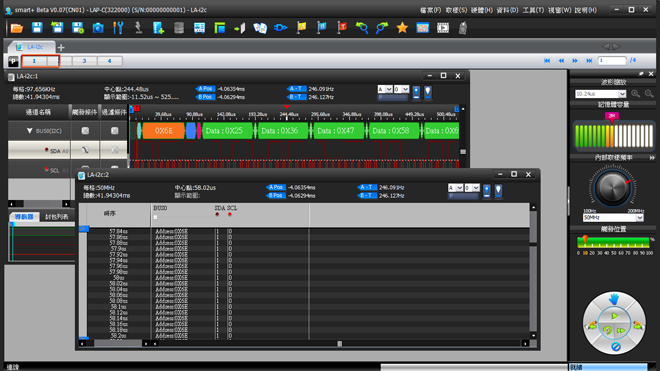Open the 檔案(F) file menu
660x371 pixels.
pyautogui.click(x=430, y=10)
